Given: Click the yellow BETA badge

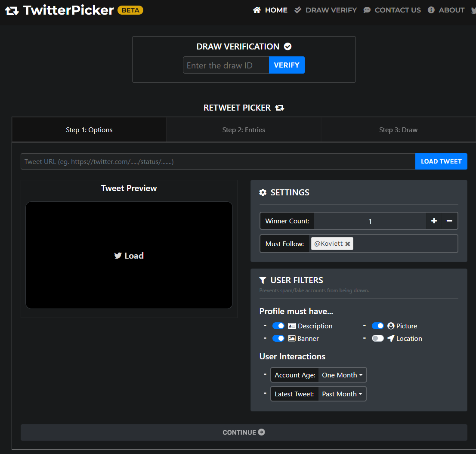Looking at the screenshot, I should 130,10.
